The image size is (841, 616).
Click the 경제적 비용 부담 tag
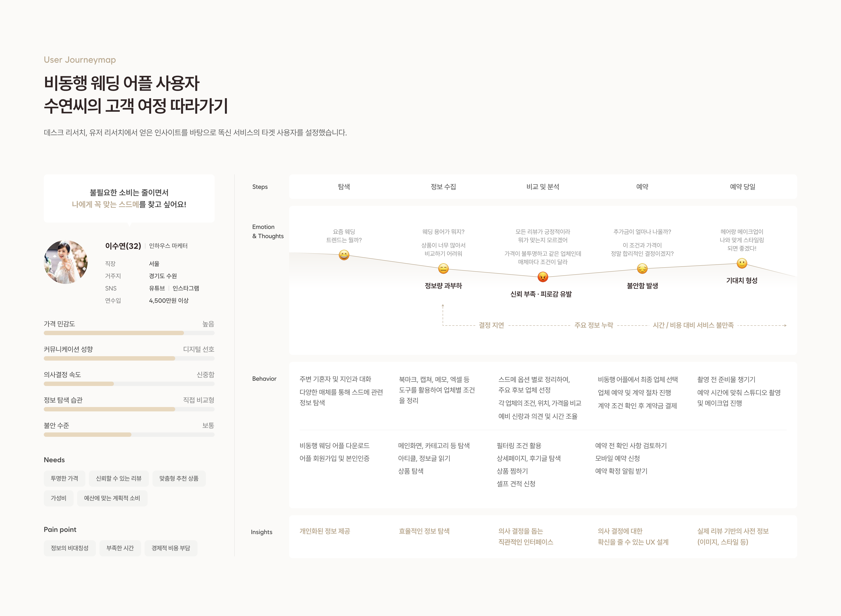click(171, 548)
